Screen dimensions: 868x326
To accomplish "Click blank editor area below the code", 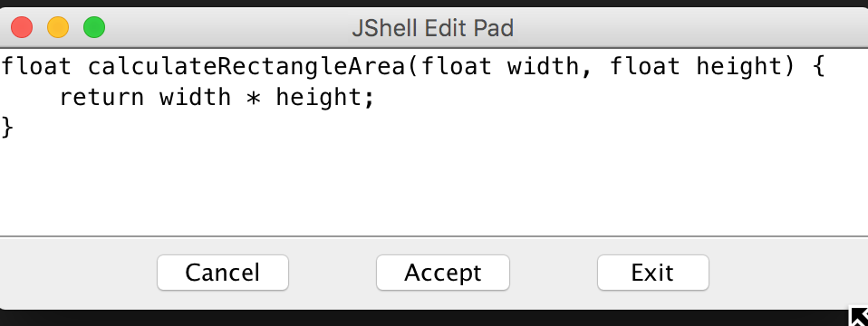I will click(434, 188).
